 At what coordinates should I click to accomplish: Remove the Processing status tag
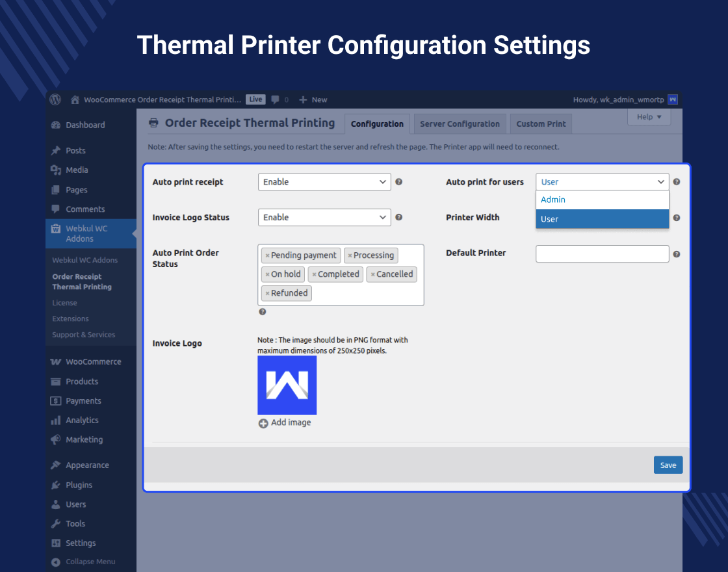350,256
